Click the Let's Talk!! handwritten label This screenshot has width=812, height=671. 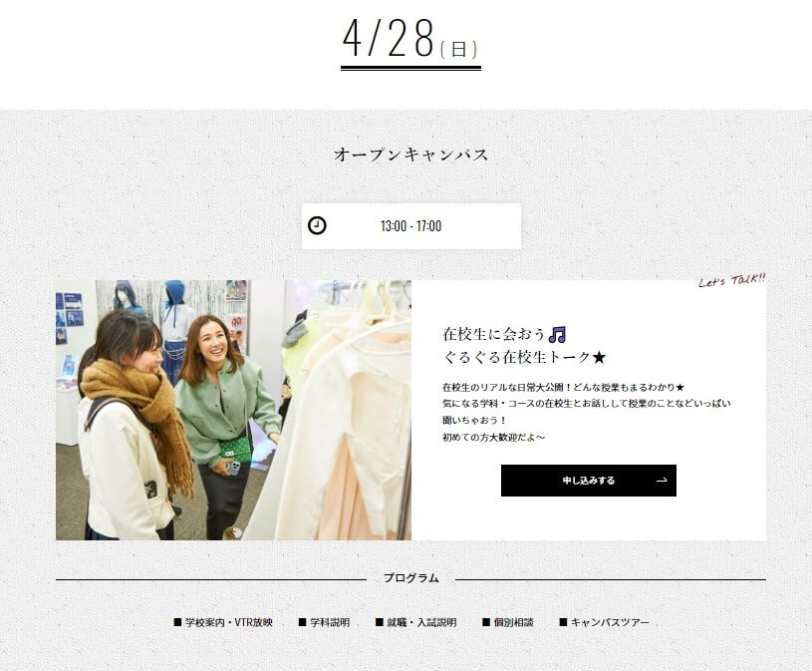pos(731,280)
